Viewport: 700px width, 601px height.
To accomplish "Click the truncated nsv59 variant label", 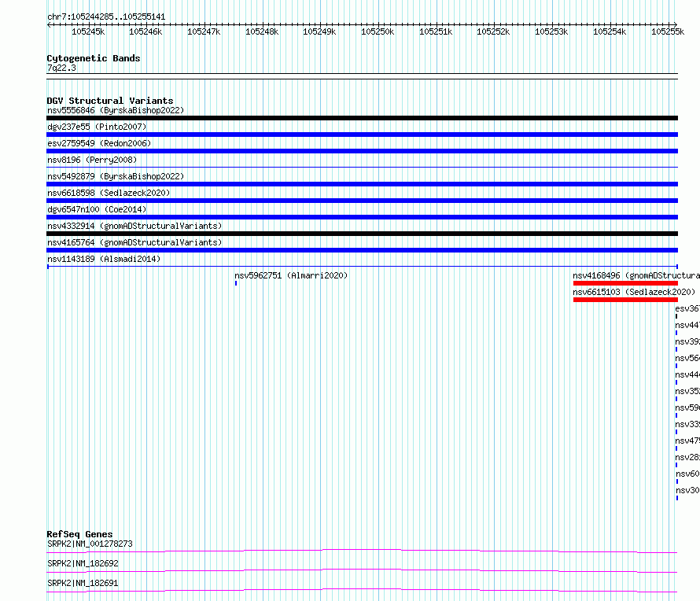I will click(687, 407).
